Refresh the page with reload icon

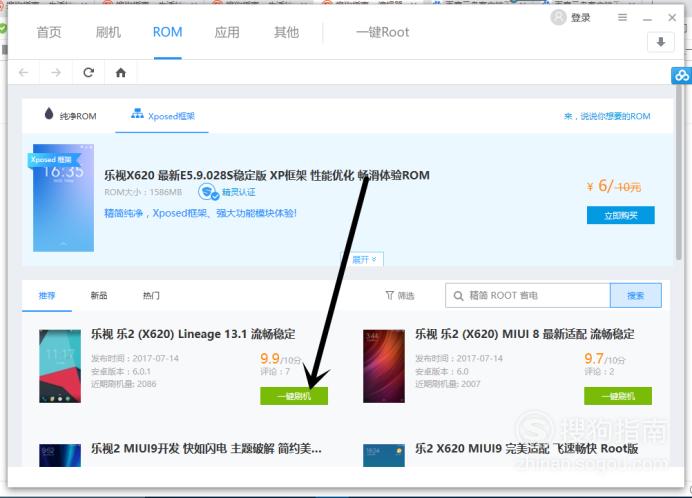click(89, 72)
